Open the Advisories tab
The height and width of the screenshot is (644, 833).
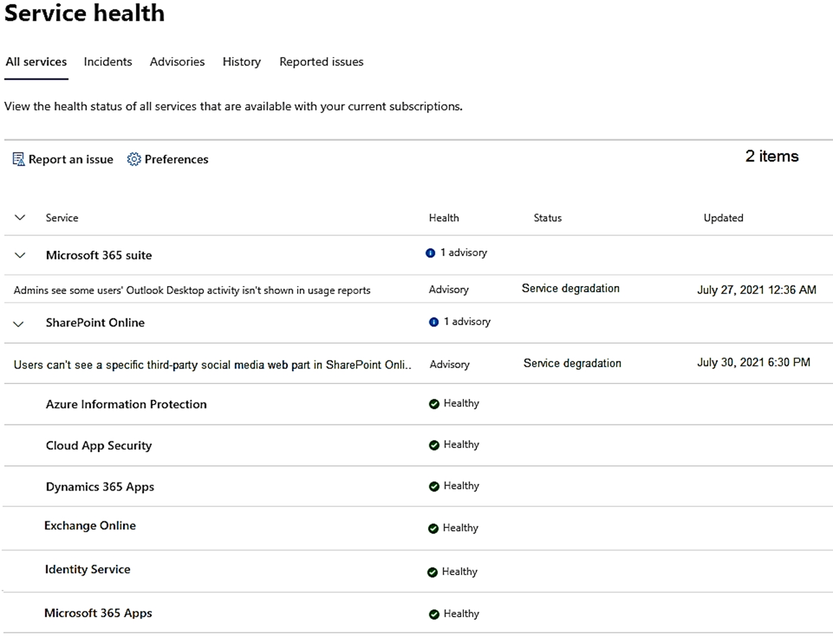pyautogui.click(x=177, y=62)
